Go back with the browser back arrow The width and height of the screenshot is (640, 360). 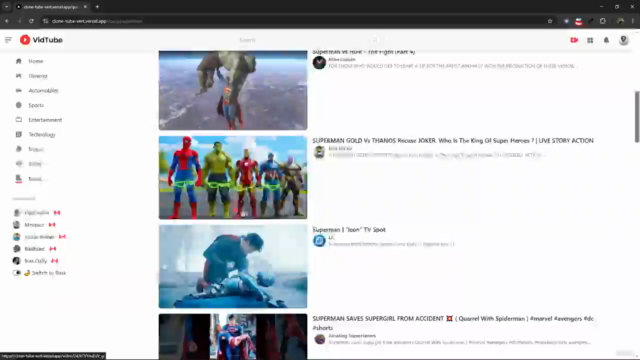point(7,21)
